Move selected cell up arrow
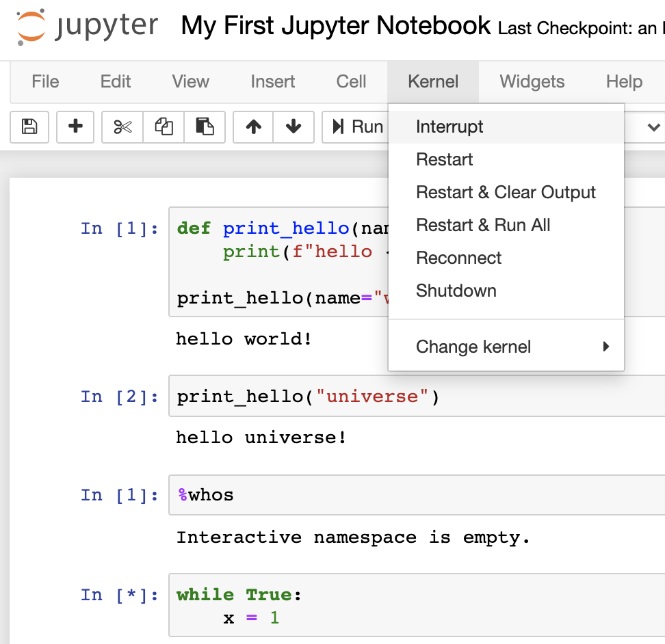Screen dimensions: 665x644 pos(253,126)
